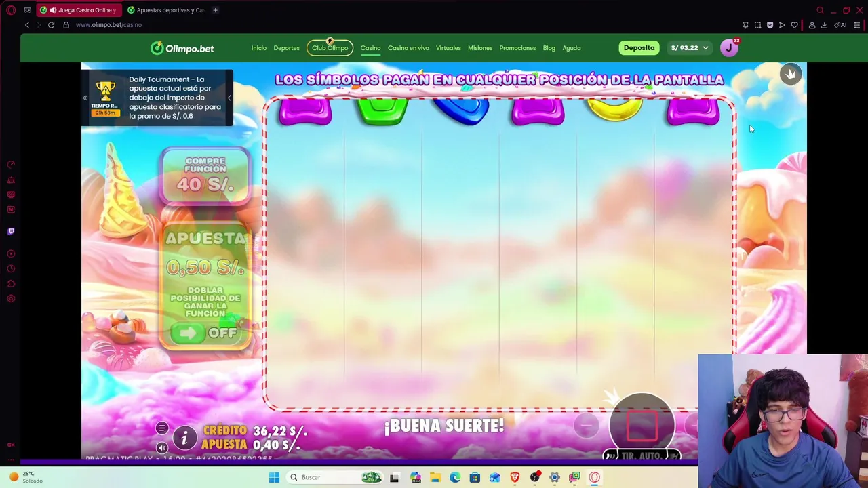
Task: Open Microsoft Edge from the taskbar
Action: coord(455,477)
